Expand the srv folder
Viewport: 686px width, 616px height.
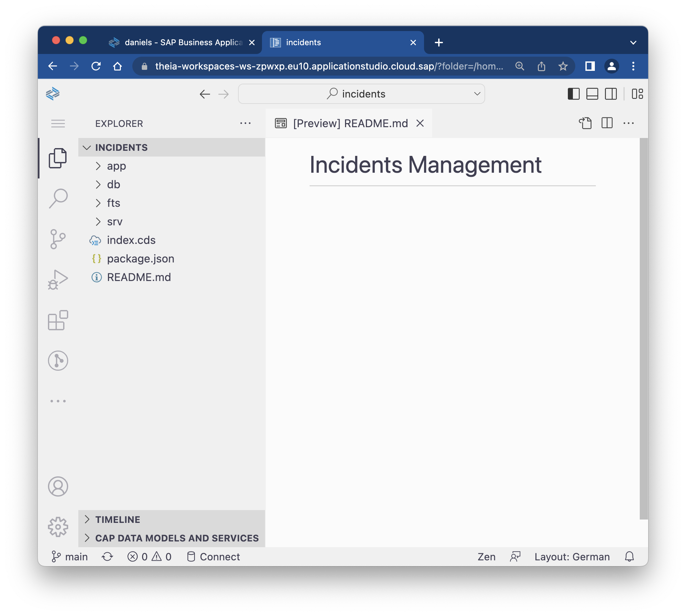point(171,222)
